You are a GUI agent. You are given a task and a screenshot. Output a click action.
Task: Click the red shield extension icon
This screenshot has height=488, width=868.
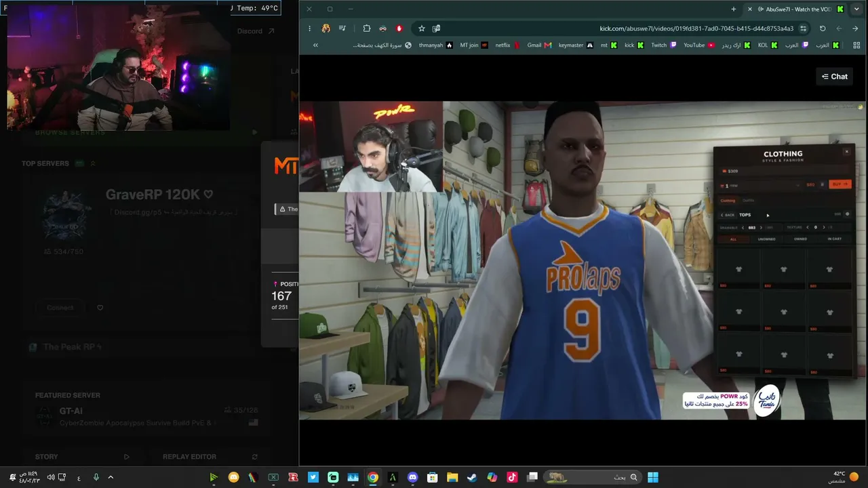(x=399, y=28)
